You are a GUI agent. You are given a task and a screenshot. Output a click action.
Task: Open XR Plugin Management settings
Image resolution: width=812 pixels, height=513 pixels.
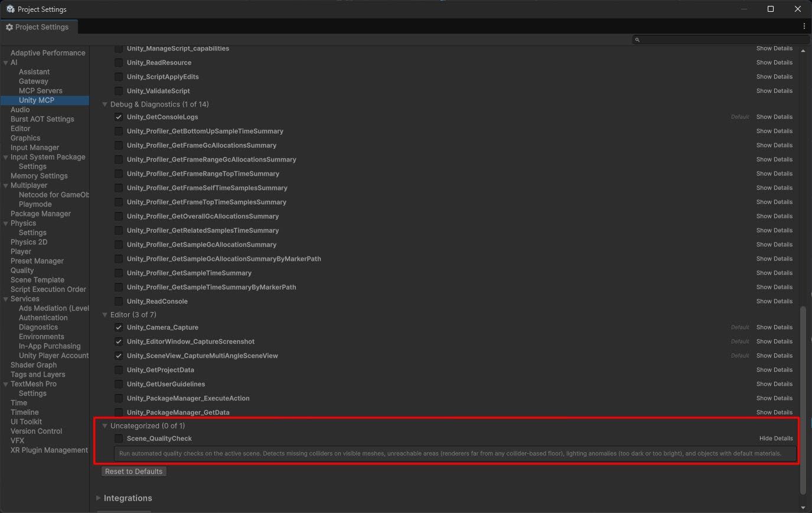49,450
